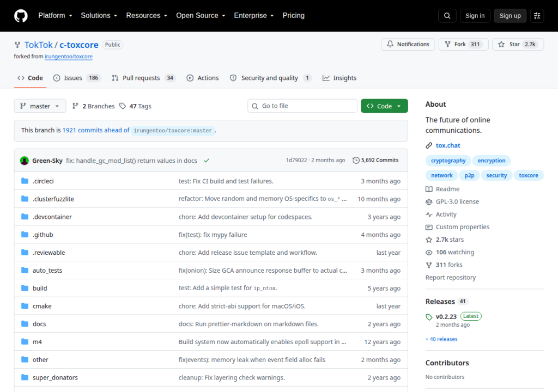Viewport: 558px width, 392px height.
Task: Click the super_donators folder icon
Action: point(25,377)
